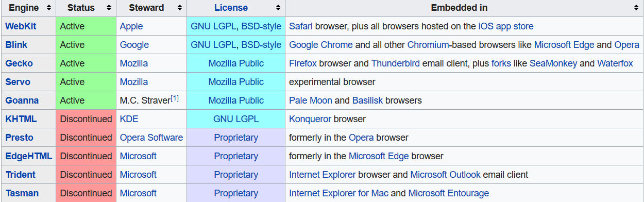Open the Blink engine link
Screen dimensions: 644x202
[16, 45]
